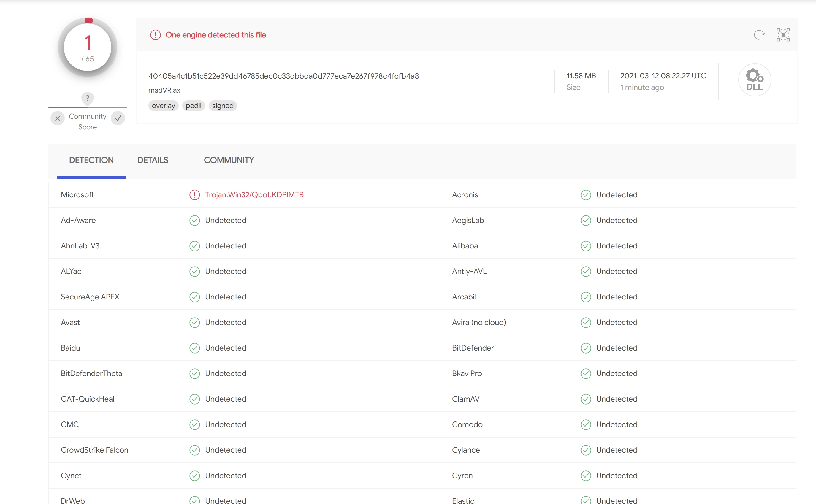The width and height of the screenshot is (816, 504).
Task: Open the DETAILS tab
Action: tap(153, 160)
